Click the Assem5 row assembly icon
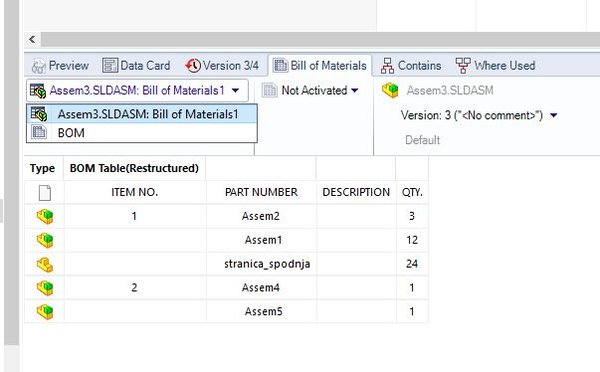This screenshot has height=372, width=600. pyautogui.click(x=45, y=312)
